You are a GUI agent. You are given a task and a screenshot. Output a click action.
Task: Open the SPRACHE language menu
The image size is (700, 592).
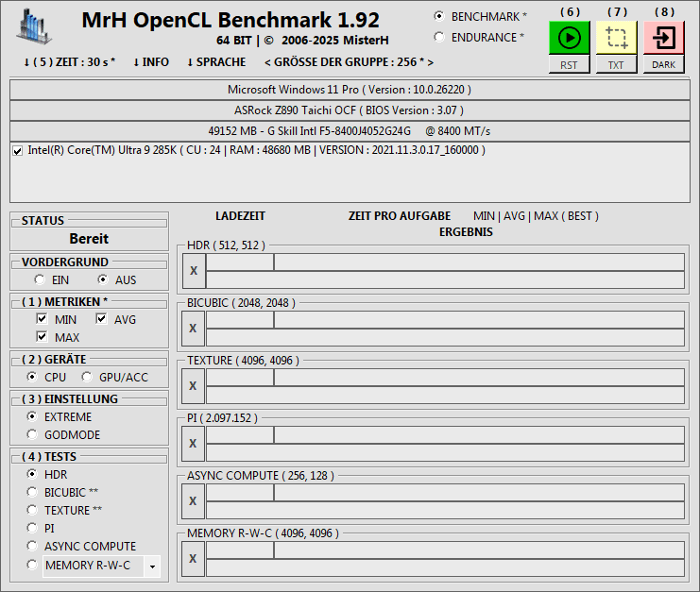pos(216,62)
